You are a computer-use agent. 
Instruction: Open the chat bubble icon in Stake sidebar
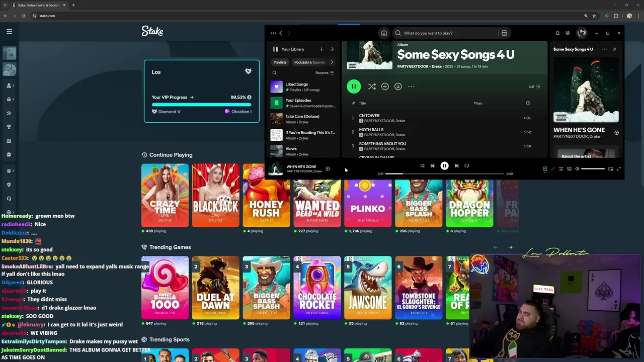click(x=9, y=155)
